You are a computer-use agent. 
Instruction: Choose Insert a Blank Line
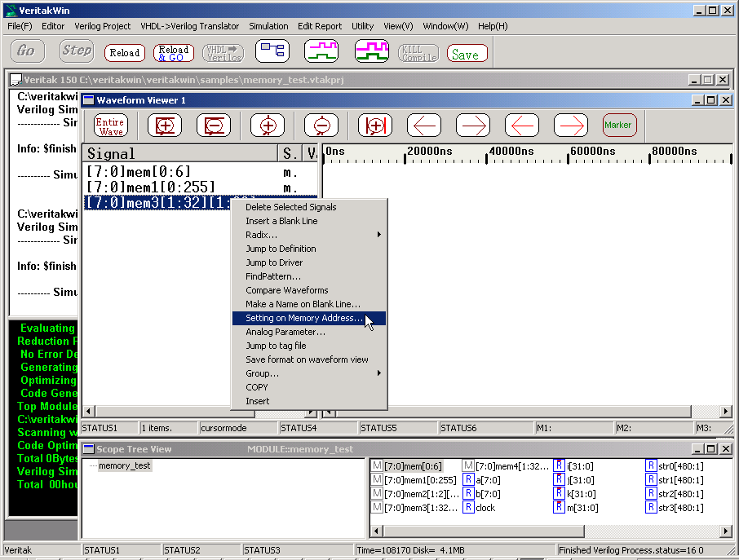309,221
